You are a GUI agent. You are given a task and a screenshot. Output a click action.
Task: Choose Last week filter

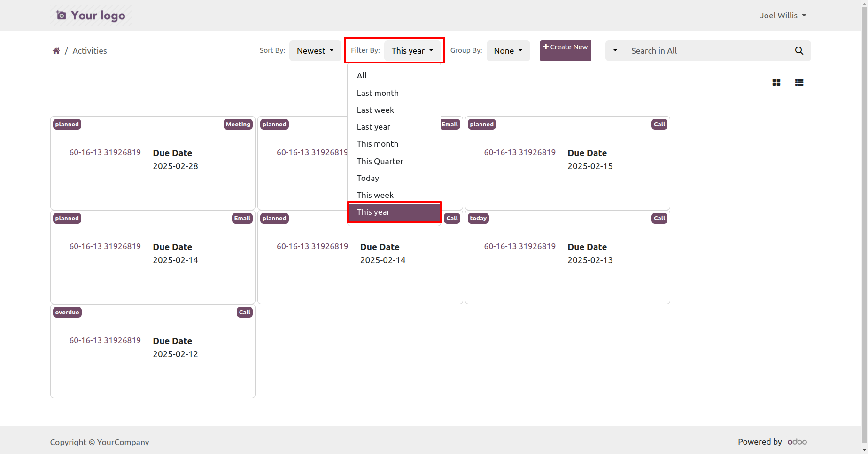tap(394, 110)
